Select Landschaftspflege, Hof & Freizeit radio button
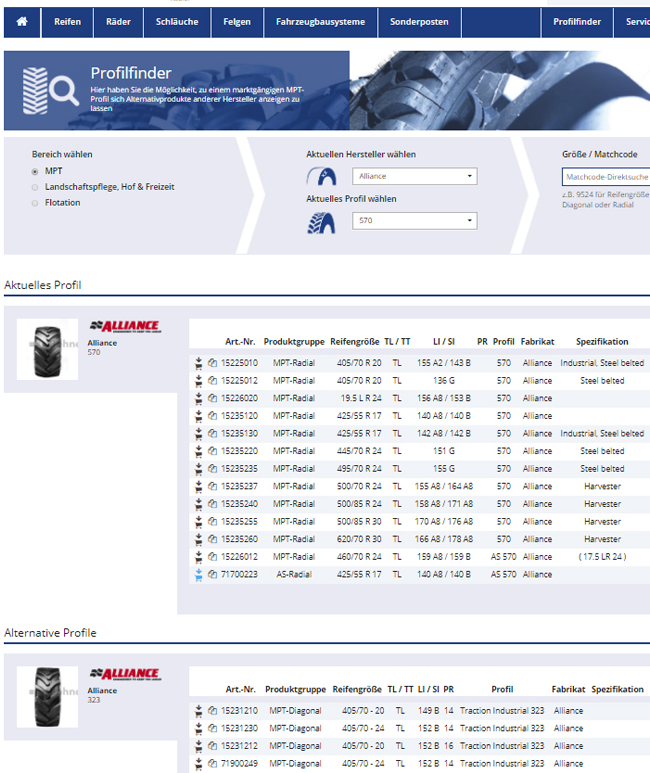 pyautogui.click(x=35, y=187)
